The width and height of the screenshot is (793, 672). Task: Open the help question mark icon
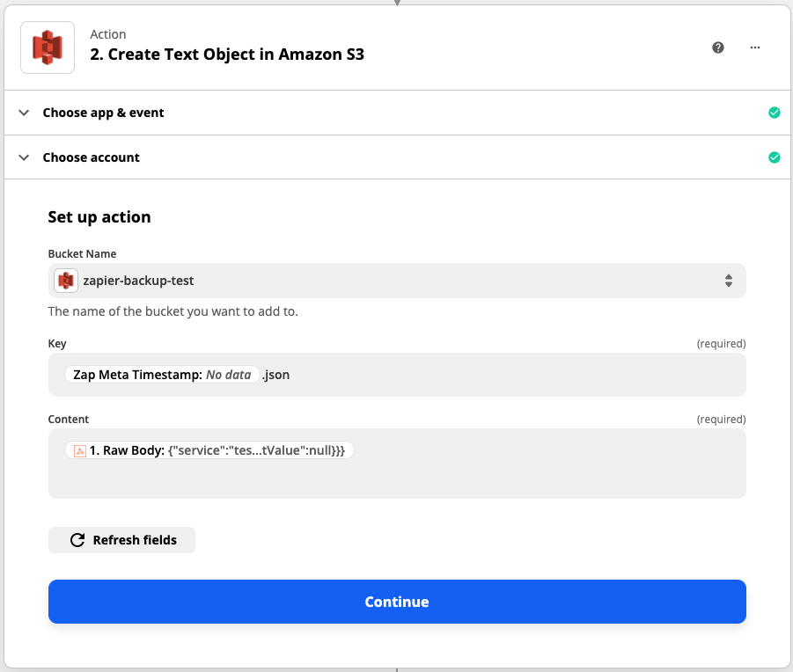pyautogui.click(x=718, y=47)
